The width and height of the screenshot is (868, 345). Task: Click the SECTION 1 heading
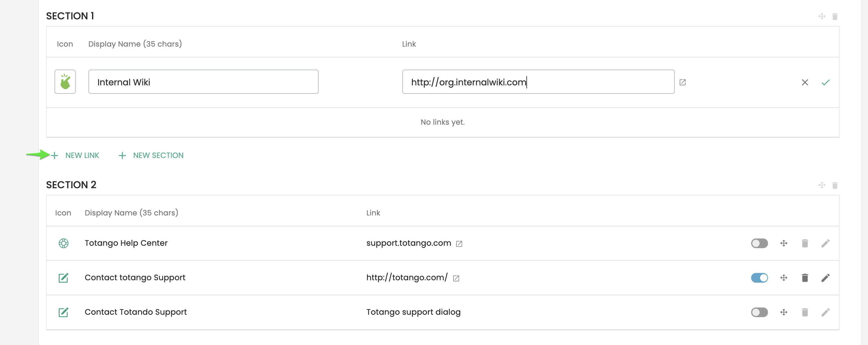pos(70,16)
